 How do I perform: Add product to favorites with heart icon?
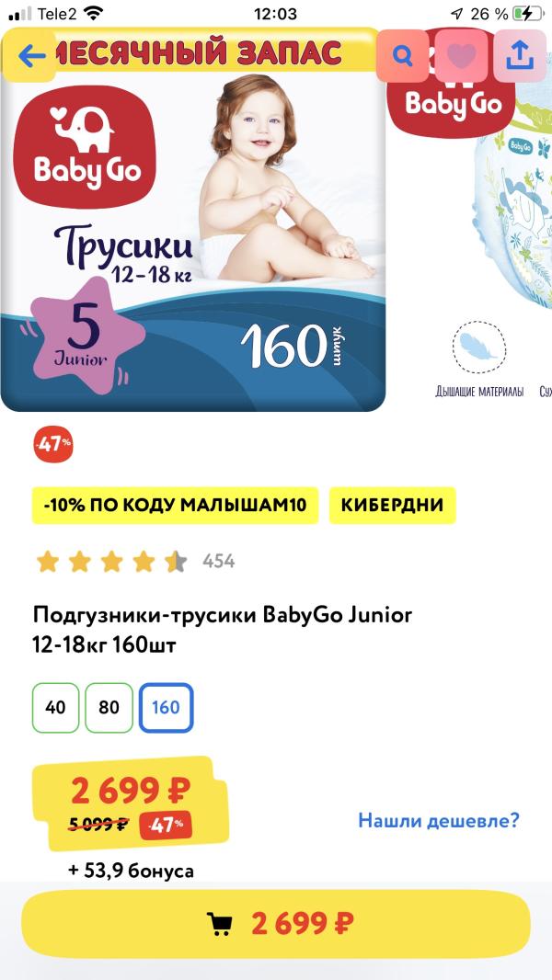click(x=461, y=56)
